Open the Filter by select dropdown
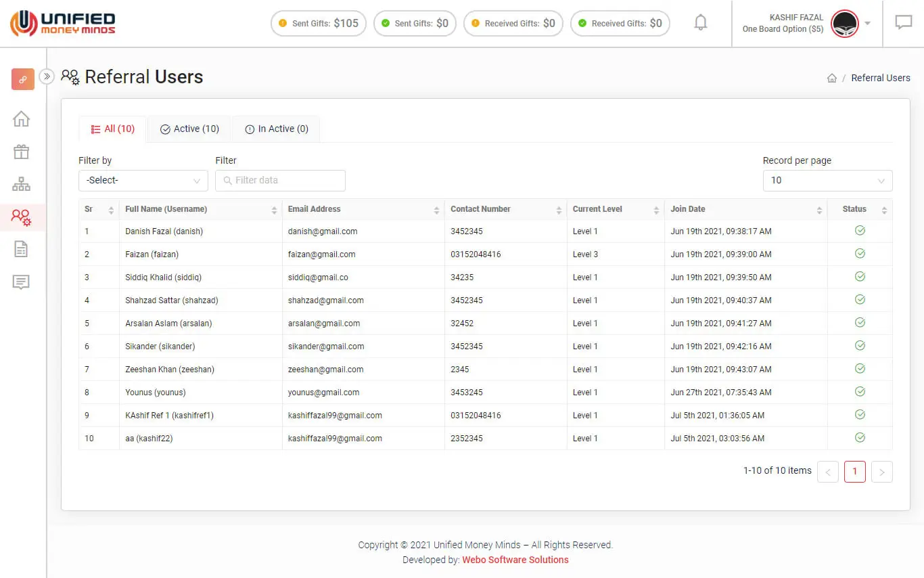Screen dimensions: 924x578 pyautogui.click(x=143, y=181)
